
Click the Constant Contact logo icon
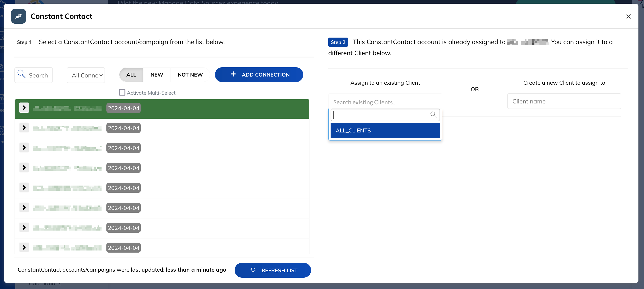click(x=19, y=16)
